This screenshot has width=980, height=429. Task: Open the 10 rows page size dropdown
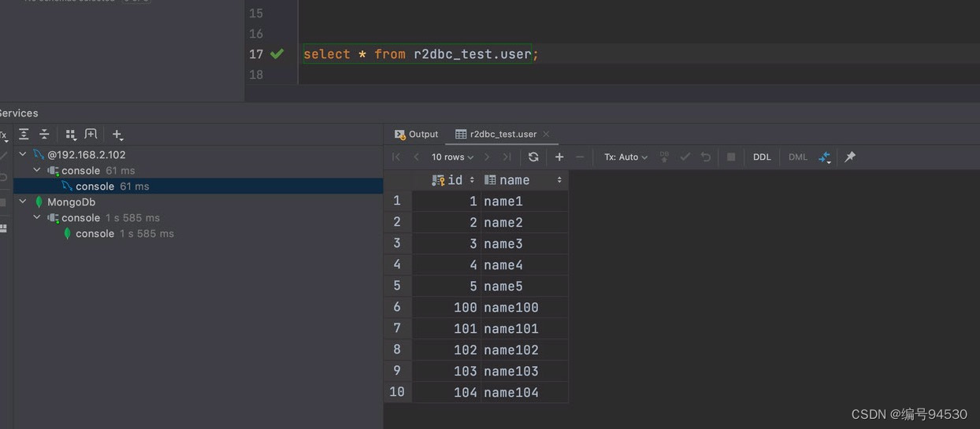[x=453, y=157]
